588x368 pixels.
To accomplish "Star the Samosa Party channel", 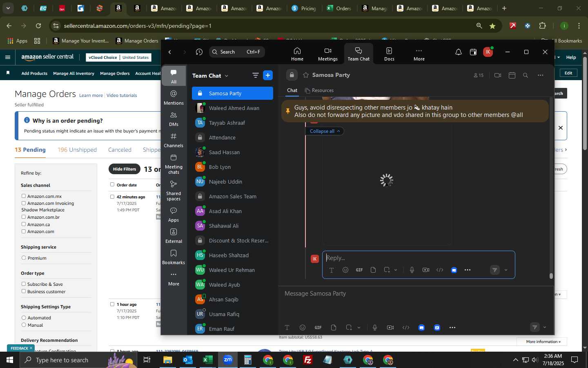I will tap(306, 75).
